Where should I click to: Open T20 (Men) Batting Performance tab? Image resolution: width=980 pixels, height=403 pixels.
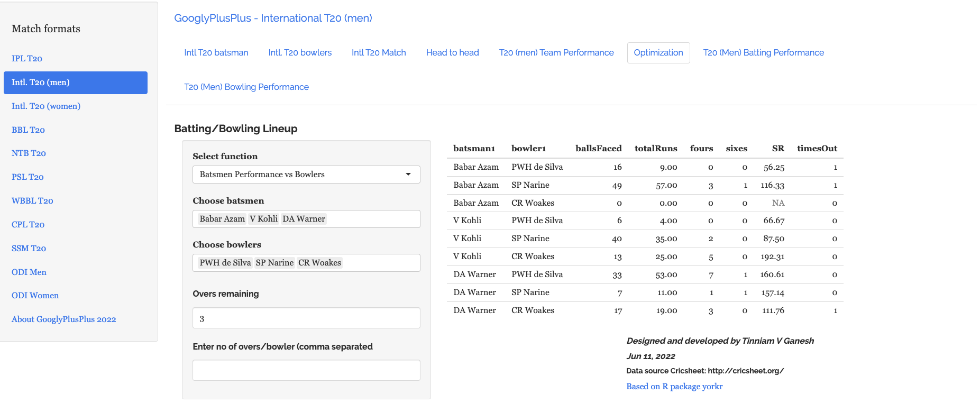[763, 53]
